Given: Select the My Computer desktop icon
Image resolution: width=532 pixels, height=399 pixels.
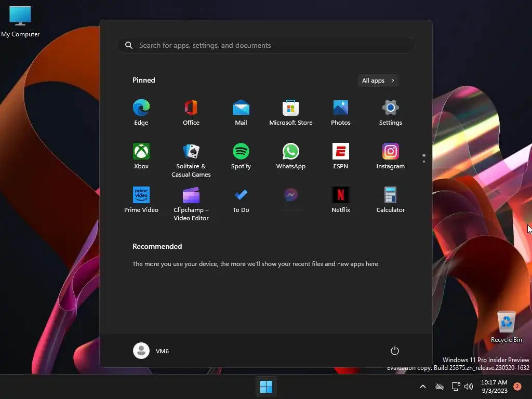Looking at the screenshot, I should pos(20,22).
